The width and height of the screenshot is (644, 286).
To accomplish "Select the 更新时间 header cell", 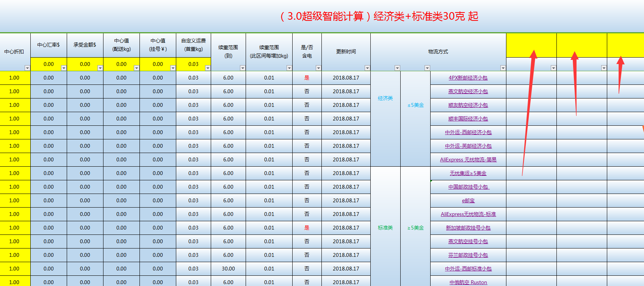I will point(346,52).
